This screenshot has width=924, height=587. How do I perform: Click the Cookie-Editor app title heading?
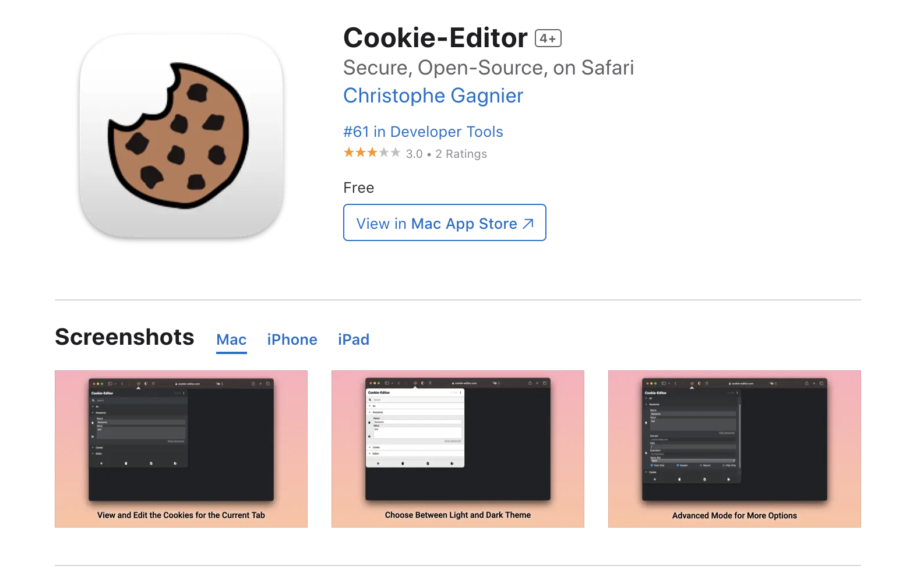coord(435,38)
